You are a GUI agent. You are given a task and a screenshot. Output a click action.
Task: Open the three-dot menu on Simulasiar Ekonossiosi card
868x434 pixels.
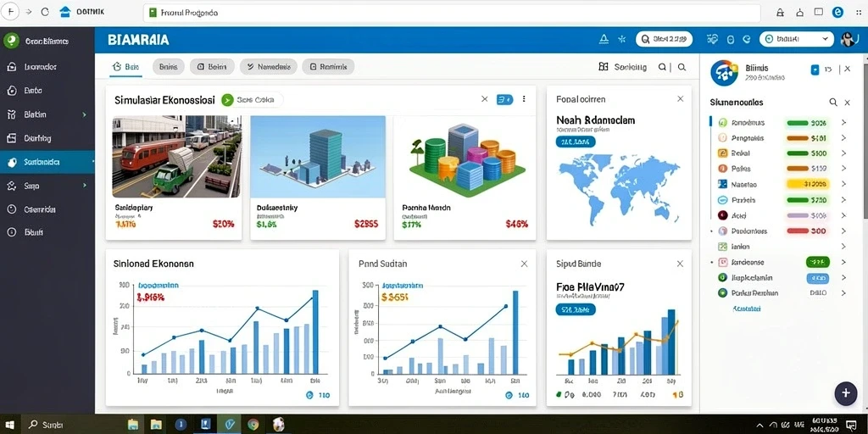(x=524, y=99)
